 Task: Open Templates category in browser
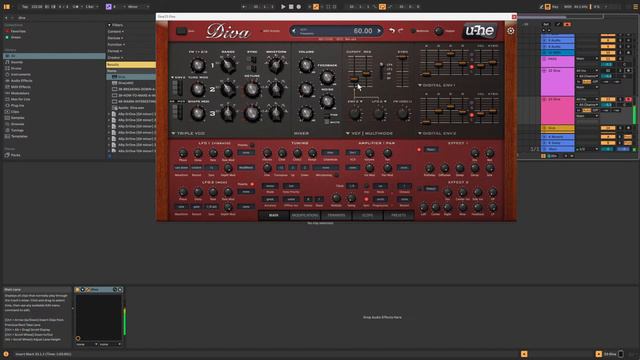click(x=19, y=136)
